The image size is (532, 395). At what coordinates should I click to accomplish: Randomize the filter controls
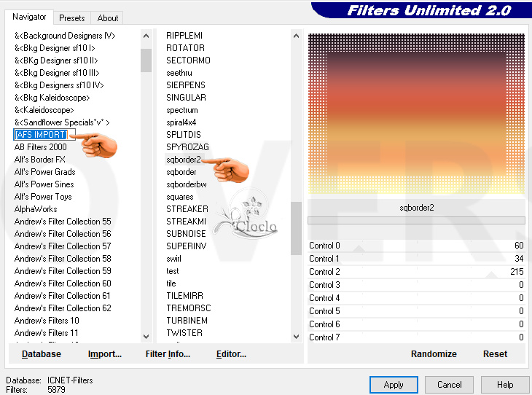[x=434, y=354]
